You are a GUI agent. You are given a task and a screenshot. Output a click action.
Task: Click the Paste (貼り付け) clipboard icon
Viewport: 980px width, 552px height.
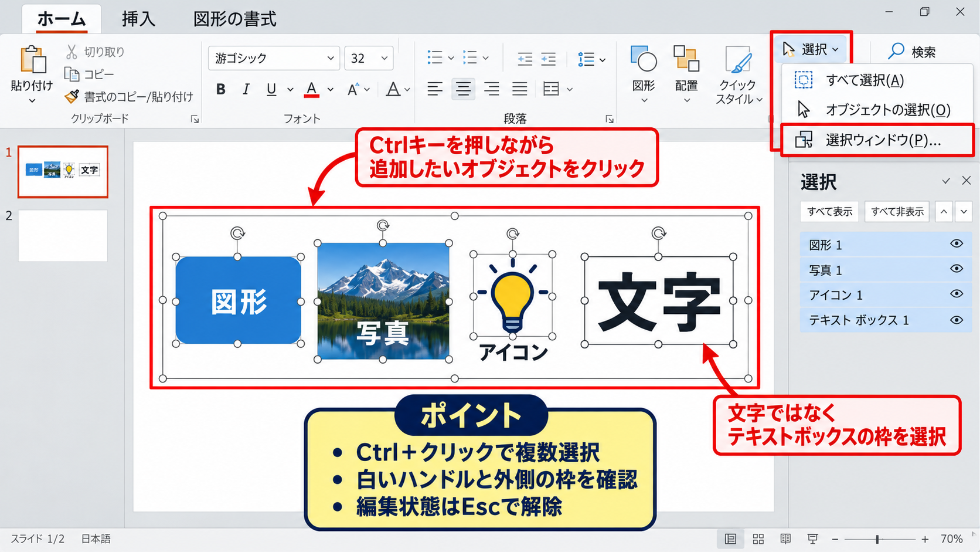(33, 60)
